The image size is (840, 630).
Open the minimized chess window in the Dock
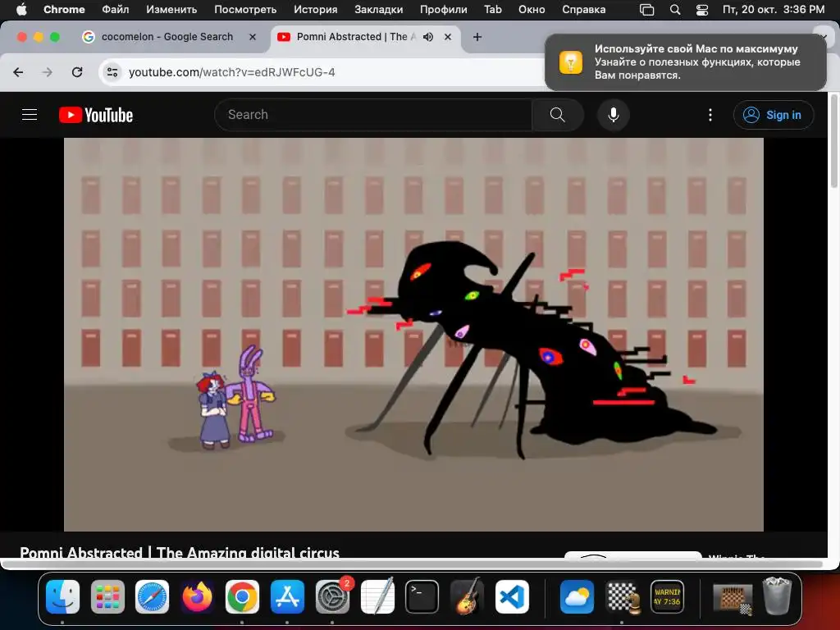(733, 598)
